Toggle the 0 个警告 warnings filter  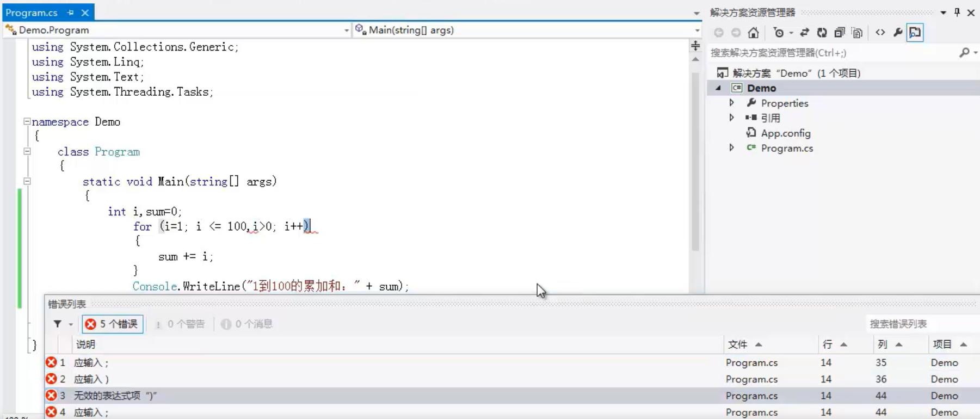tap(180, 324)
